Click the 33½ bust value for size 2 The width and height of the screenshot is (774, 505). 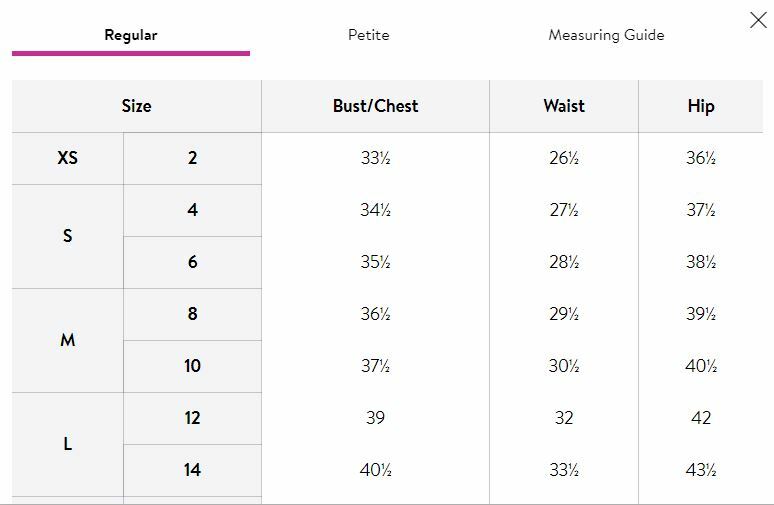(376, 158)
